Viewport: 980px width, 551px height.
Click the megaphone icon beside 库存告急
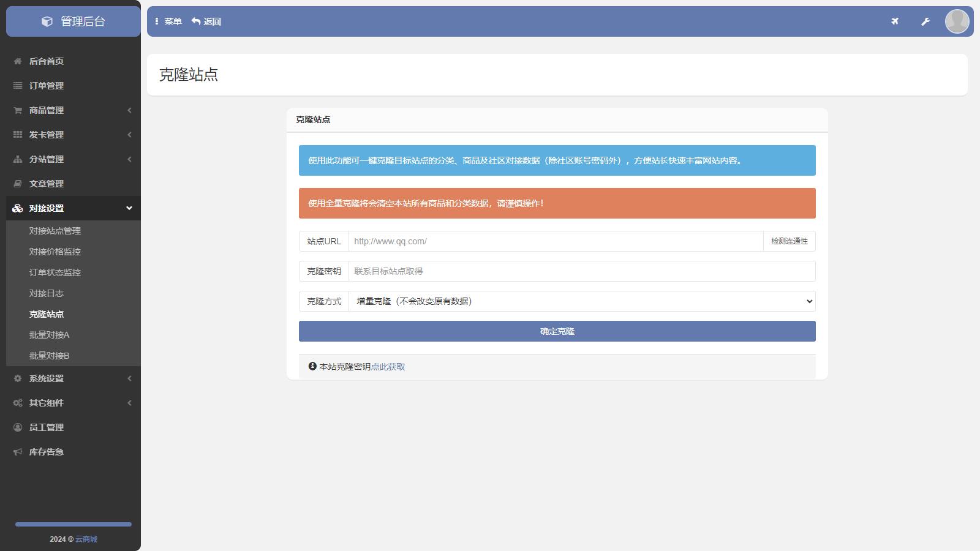[18, 452]
